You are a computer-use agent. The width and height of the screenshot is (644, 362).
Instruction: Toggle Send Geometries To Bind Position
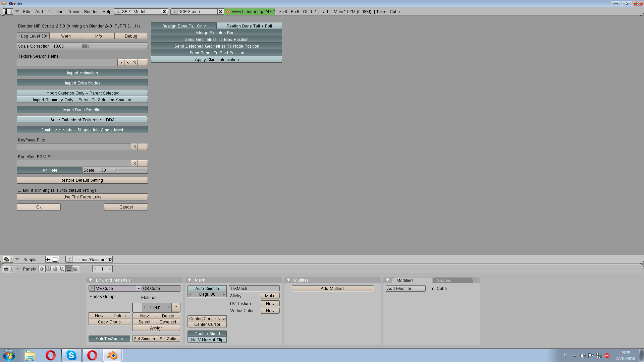216,40
